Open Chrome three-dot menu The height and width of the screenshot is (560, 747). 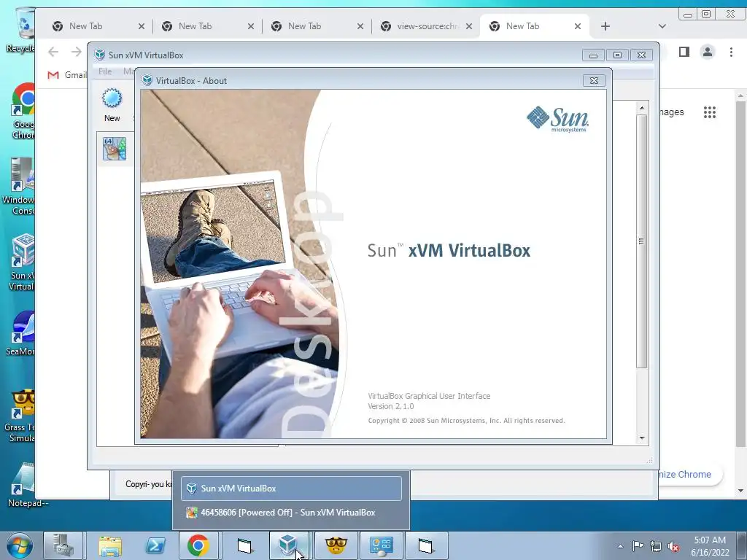731,52
